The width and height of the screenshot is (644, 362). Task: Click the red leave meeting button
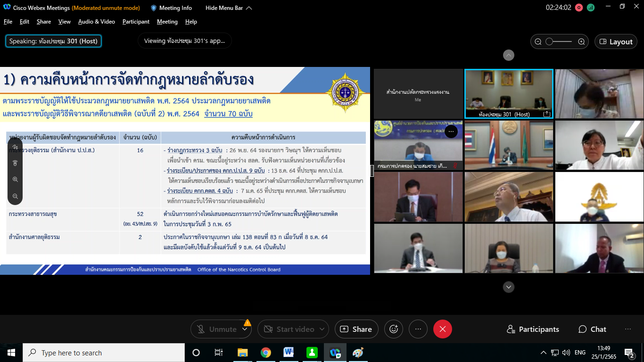pos(442,329)
